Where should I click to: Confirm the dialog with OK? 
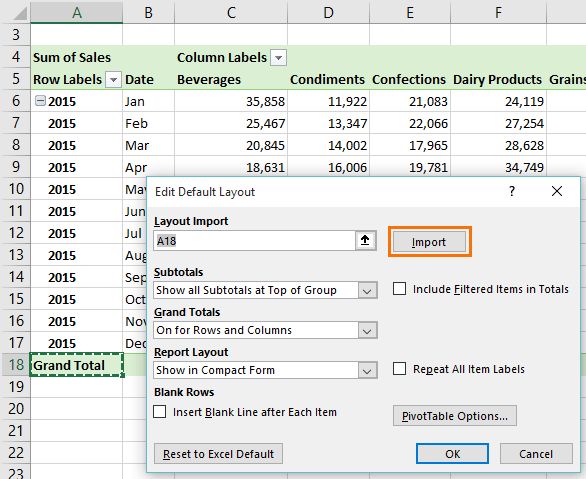(452, 454)
